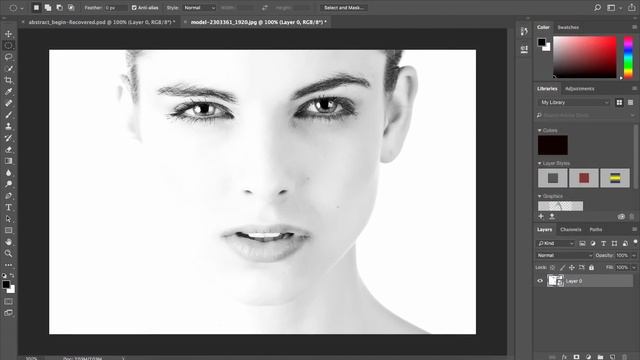Switch to abstract_begin-Recovered.psd document tab

[102, 22]
